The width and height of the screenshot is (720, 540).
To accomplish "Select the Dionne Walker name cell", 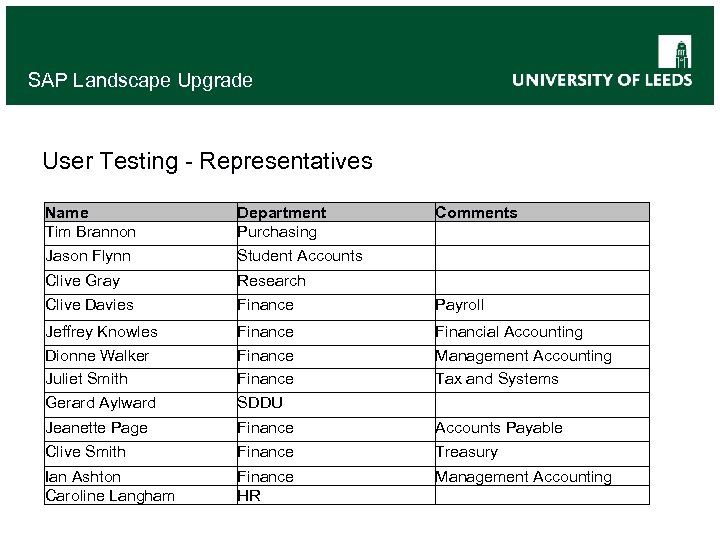I will click(97, 356).
